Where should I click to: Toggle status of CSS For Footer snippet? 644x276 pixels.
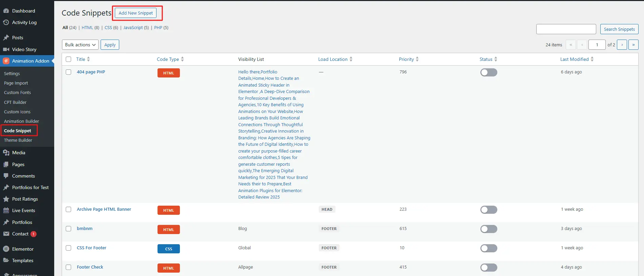(x=489, y=248)
